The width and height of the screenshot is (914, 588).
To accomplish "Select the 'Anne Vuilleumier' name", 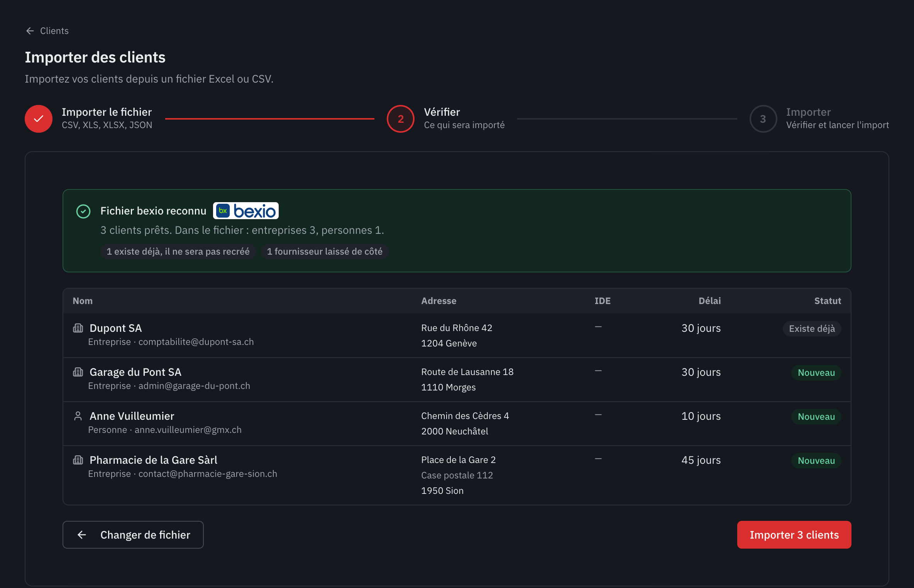I will (x=132, y=416).
